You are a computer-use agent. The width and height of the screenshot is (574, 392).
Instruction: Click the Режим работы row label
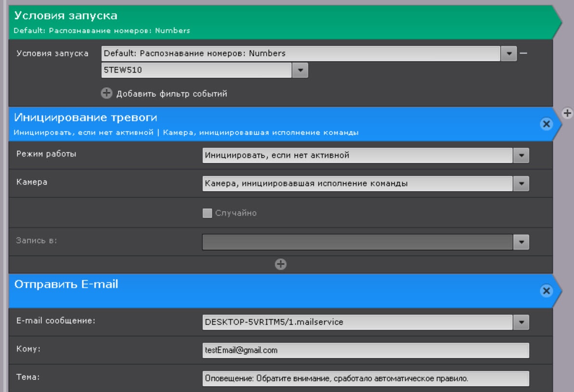[46, 154]
